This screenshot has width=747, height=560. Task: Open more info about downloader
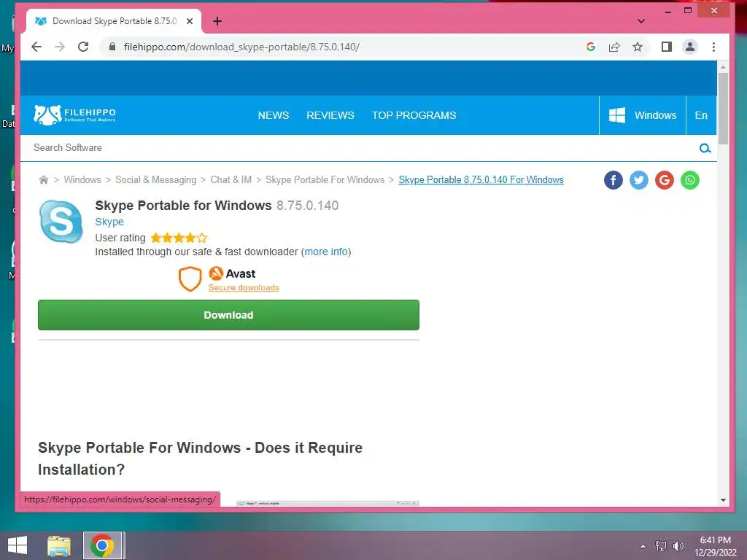326,252
